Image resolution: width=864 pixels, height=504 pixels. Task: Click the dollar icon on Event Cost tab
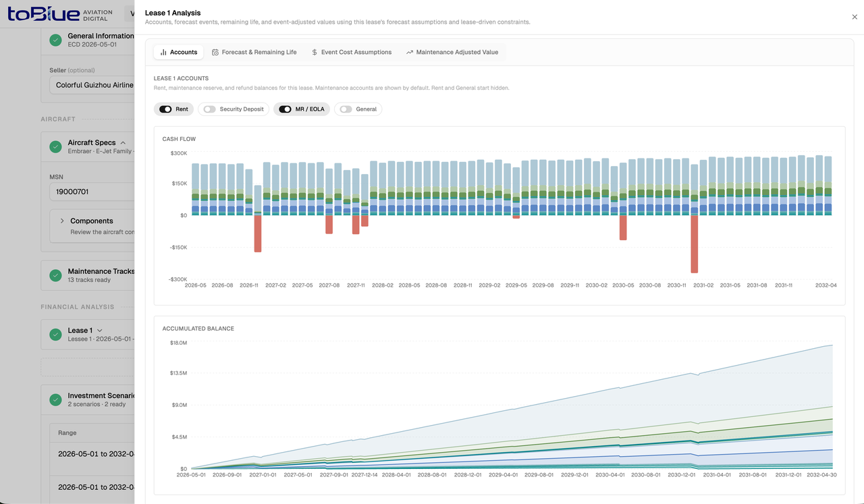coord(315,52)
